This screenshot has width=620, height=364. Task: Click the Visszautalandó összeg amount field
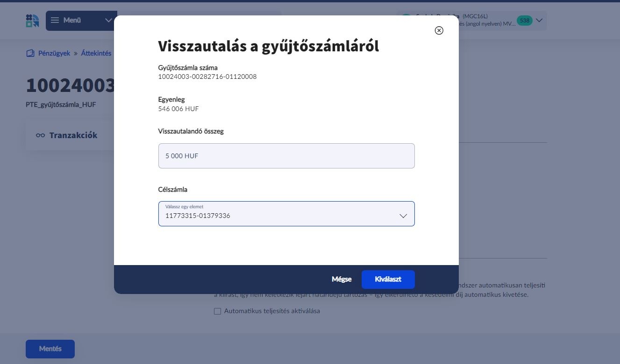coord(286,155)
